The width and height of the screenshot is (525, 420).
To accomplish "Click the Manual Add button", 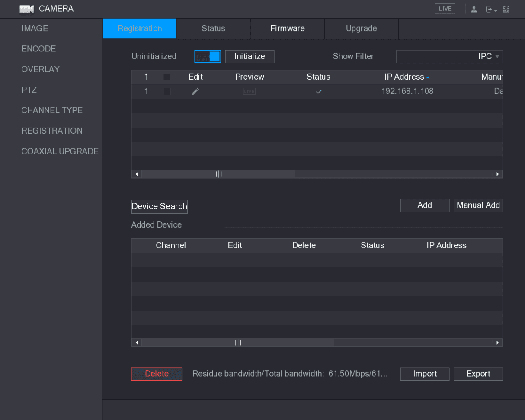I will [478, 205].
